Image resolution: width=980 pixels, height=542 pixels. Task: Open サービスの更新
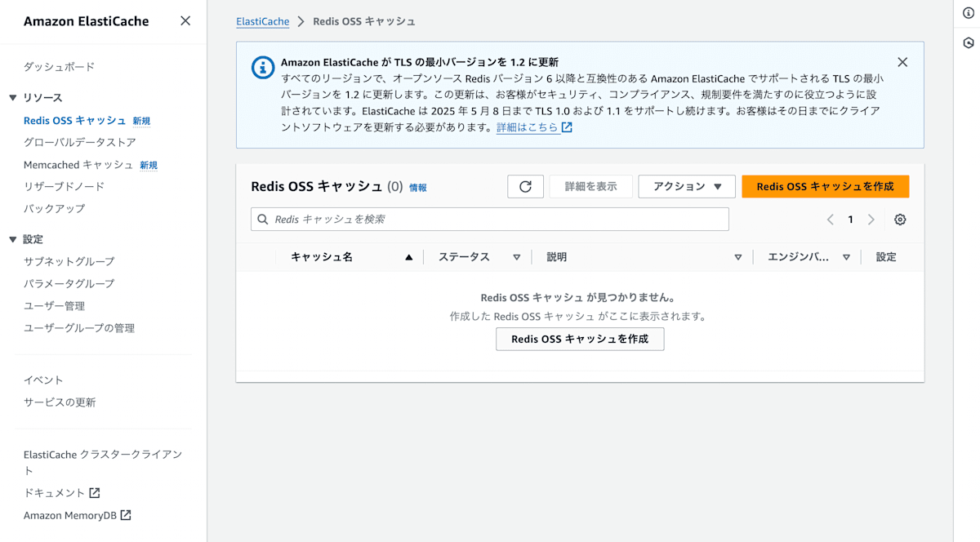click(60, 402)
